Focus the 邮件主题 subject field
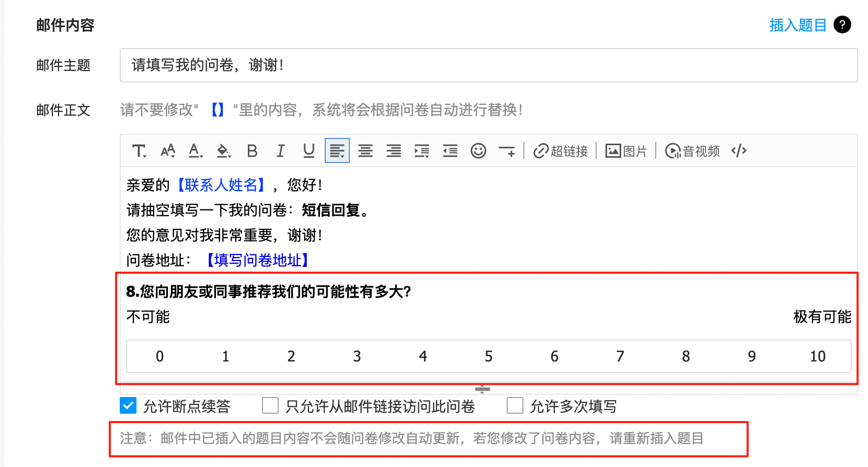This screenshot has width=868, height=467. coord(489,65)
